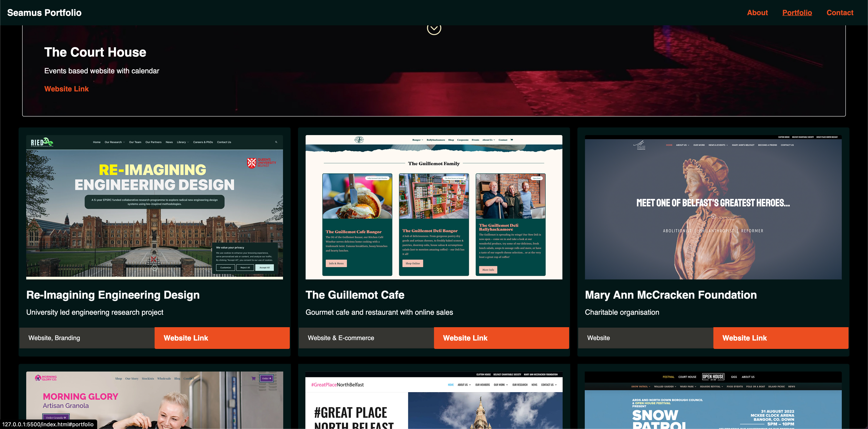Click cart icon in Morning Glory thumbnail
Screen dimensions: 868x429
pos(253,378)
